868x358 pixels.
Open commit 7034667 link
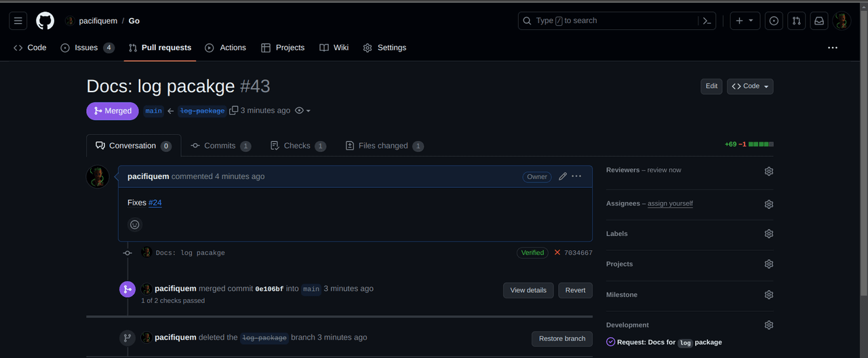click(x=578, y=253)
